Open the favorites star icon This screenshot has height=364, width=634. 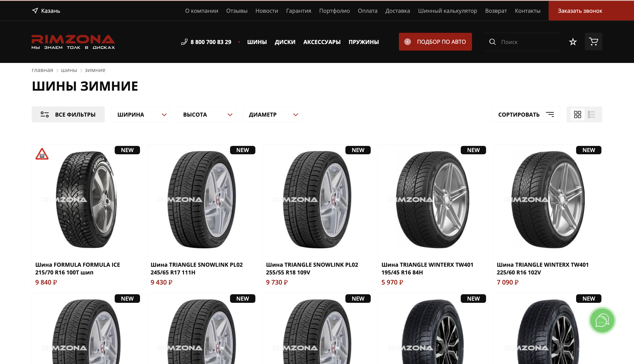(x=573, y=42)
